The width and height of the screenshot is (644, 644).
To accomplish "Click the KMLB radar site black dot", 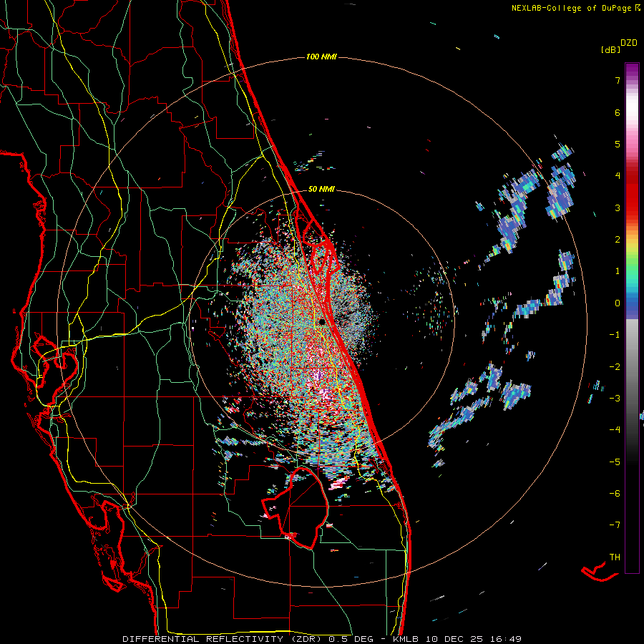I will (322, 322).
